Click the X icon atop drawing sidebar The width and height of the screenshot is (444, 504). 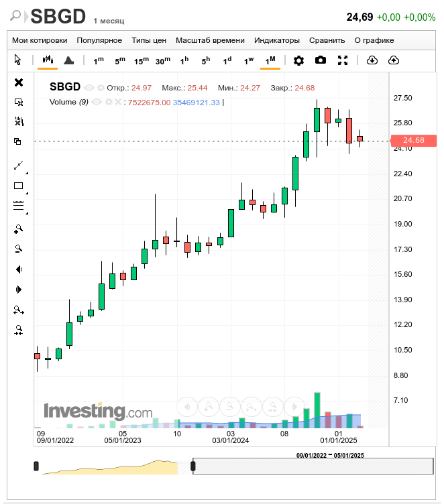tap(19, 82)
